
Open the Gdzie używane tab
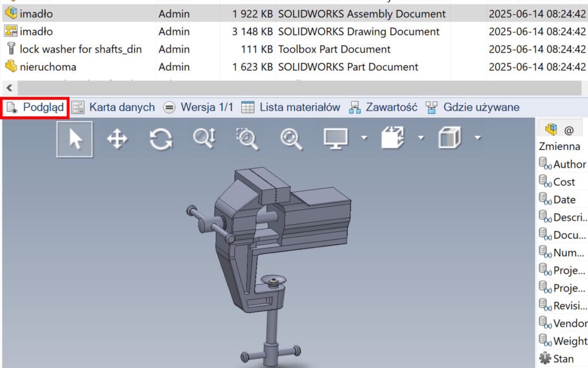click(x=473, y=107)
